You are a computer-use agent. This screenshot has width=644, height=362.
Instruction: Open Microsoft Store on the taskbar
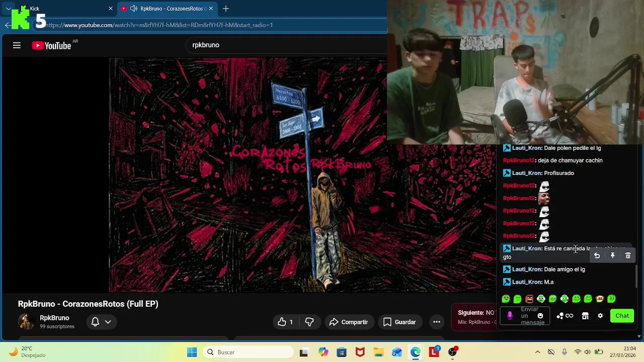[342, 352]
